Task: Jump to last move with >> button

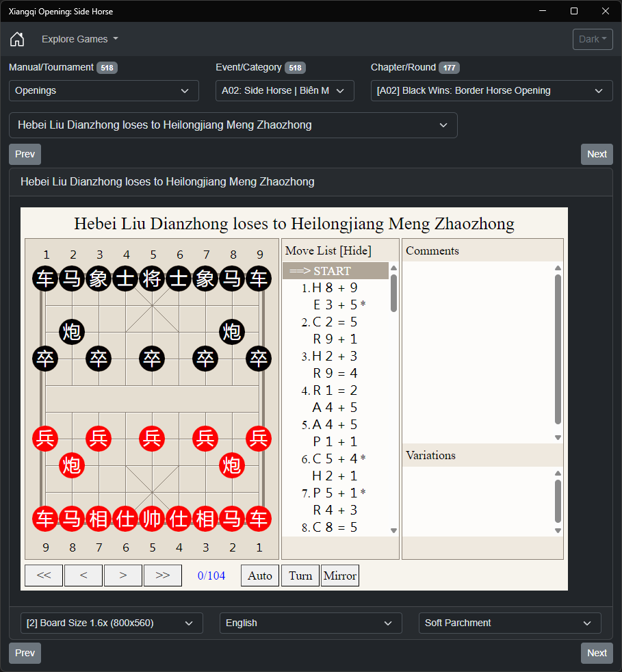Action: [x=163, y=575]
